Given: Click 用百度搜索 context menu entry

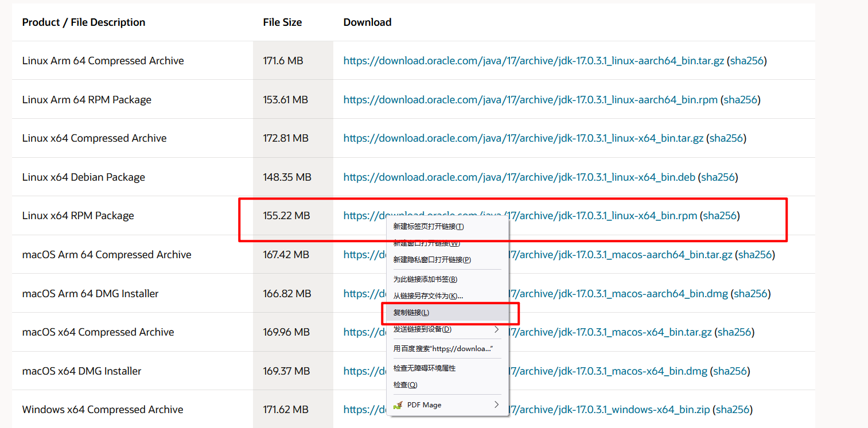Looking at the screenshot, I should [x=443, y=349].
